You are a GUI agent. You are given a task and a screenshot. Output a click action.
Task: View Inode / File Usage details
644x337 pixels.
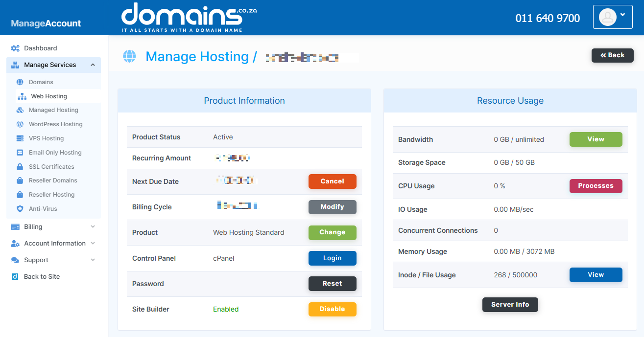pyautogui.click(x=596, y=274)
